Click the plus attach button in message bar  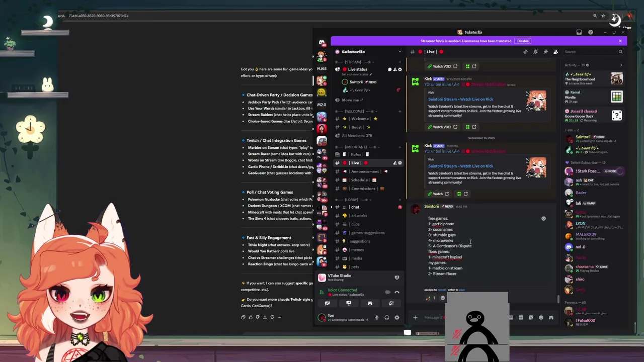pyautogui.click(x=415, y=317)
